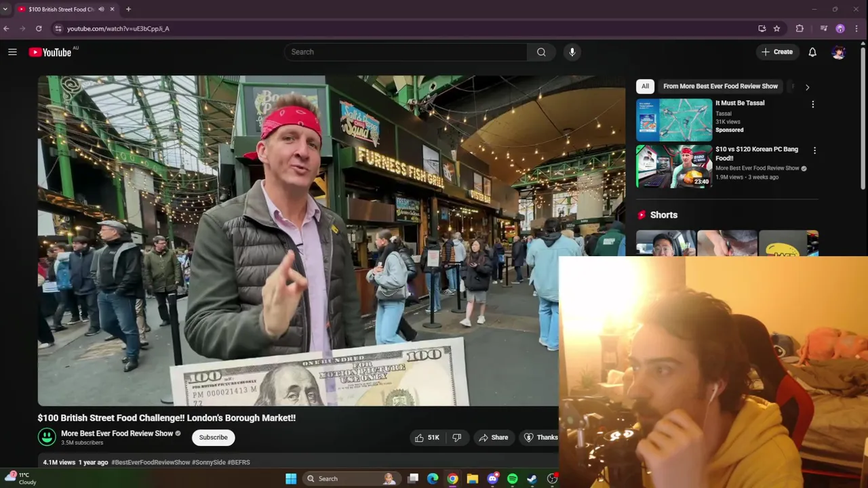Open Discord from the taskbar
Viewport: 868px width, 488px height.
point(492,479)
